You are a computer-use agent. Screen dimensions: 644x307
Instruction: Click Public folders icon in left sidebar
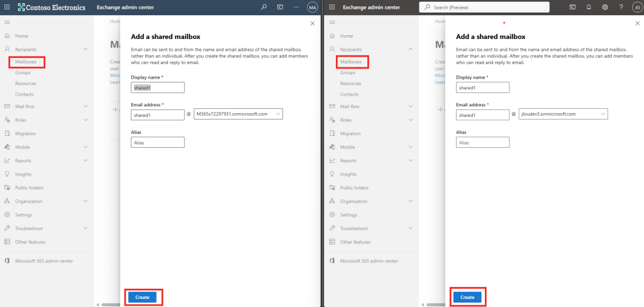(7, 188)
